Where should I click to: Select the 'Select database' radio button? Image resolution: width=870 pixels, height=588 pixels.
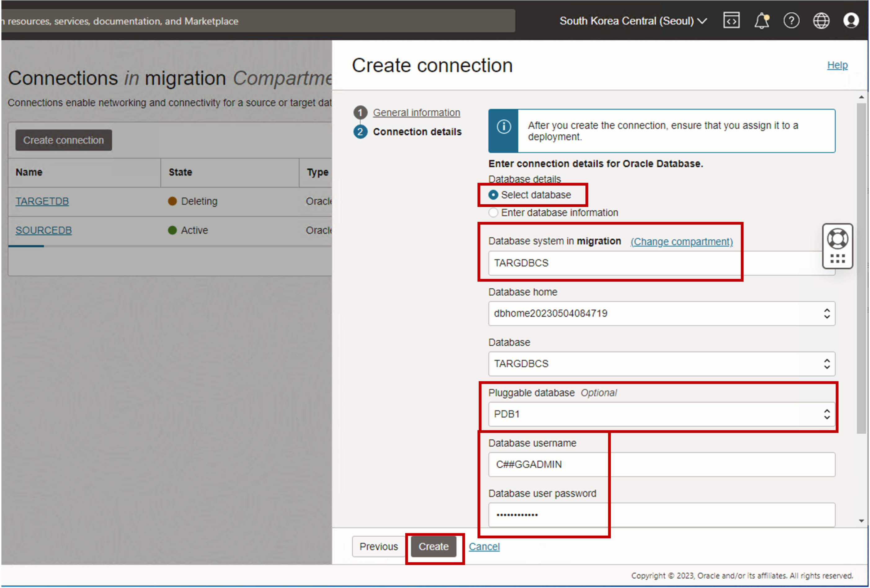494,194
